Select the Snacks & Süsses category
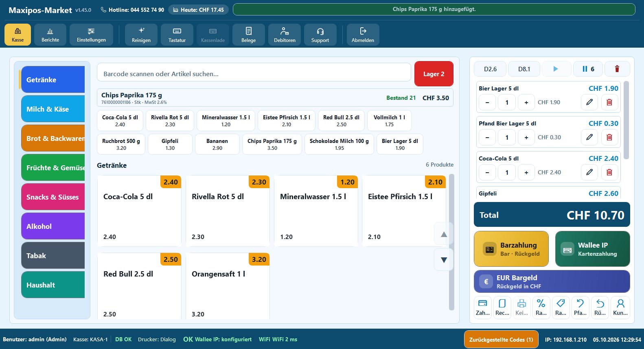The width and height of the screenshot is (644, 349). point(53,197)
